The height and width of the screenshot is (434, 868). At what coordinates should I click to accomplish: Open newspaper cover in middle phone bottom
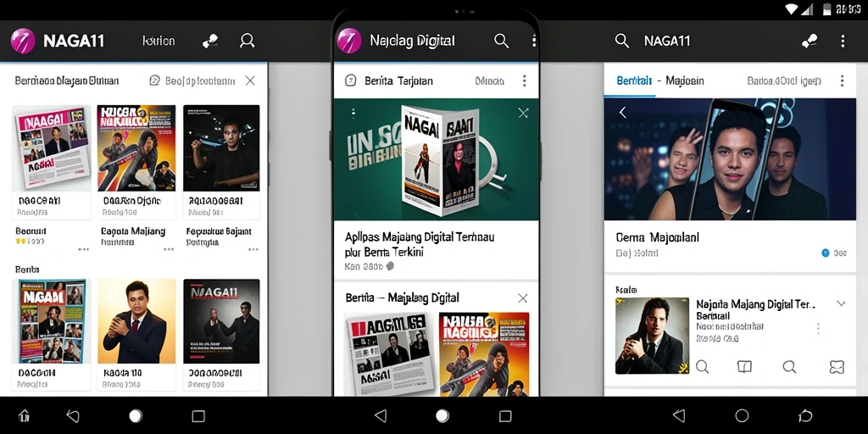pyautogui.click(x=388, y=354)
